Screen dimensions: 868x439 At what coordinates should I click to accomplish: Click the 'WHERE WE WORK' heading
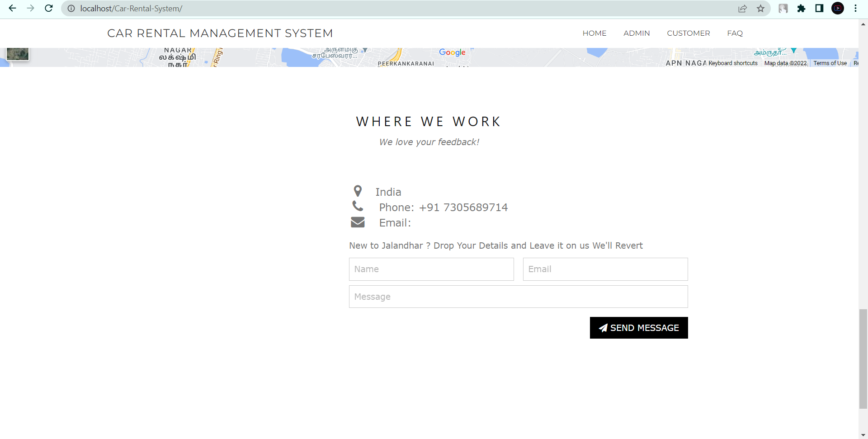click(429, 122)
